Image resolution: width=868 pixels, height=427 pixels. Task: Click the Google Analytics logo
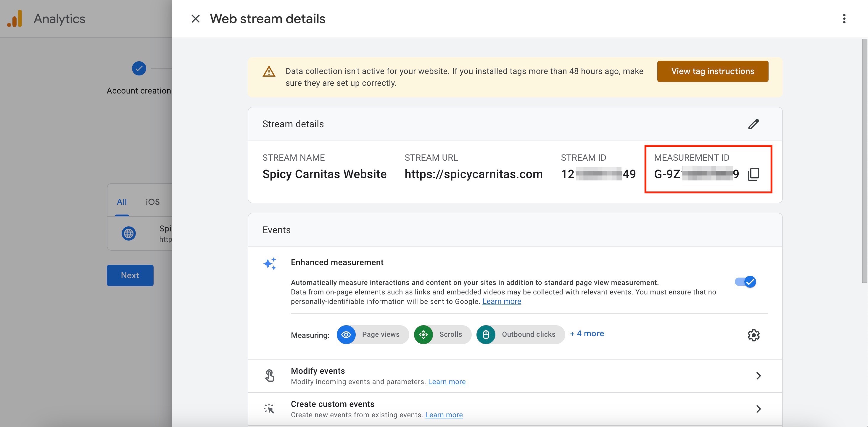pyautogui.click(x=15, y=19)
